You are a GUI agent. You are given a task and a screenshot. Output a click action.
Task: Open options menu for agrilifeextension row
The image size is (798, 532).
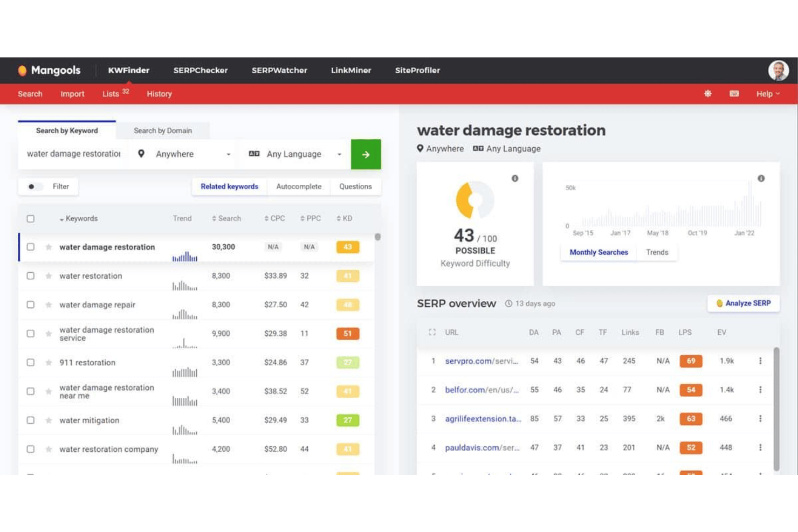tap(760, 419)
